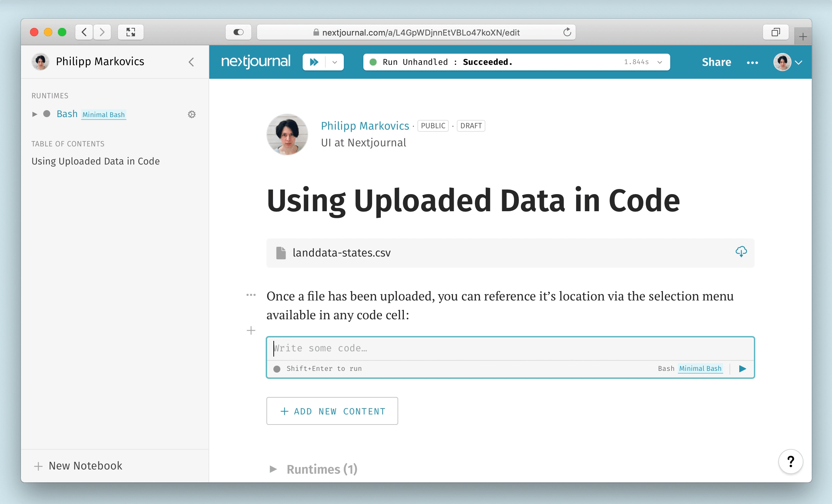
Task: Click the 1.844s run duration text
Action: tap(636, 62)
